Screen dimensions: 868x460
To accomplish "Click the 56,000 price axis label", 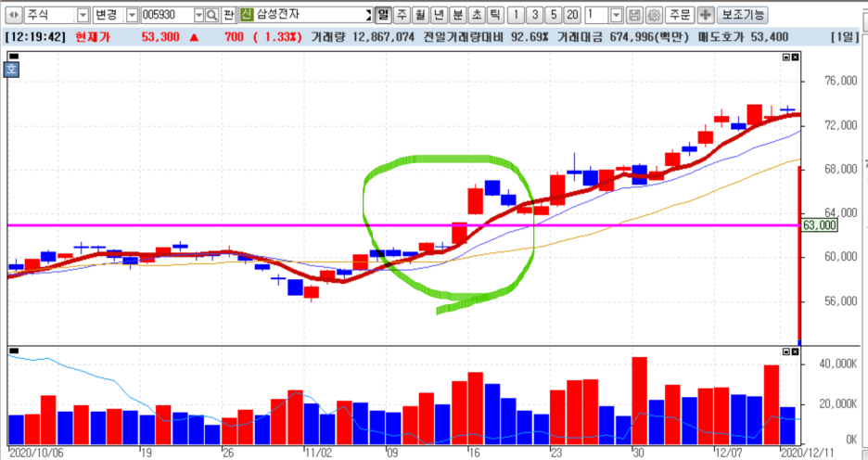I will [840, 301].
